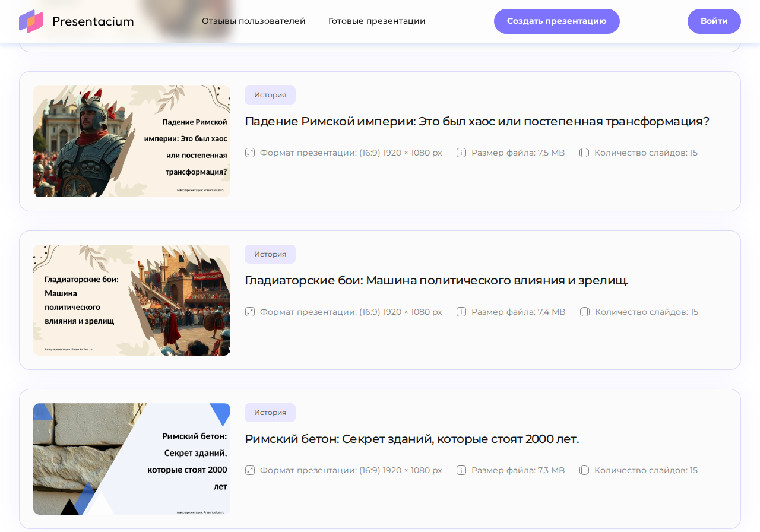Click the История tag in the Римский бетон card
The image size is (760, 532).
[270, 413]
